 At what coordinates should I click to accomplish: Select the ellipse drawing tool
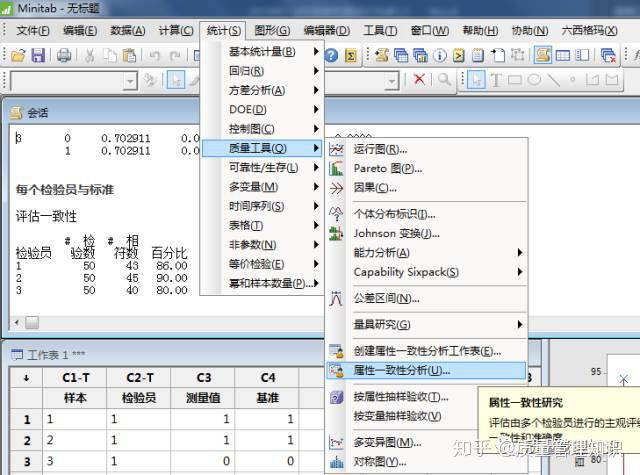click(x=534, y=80)
